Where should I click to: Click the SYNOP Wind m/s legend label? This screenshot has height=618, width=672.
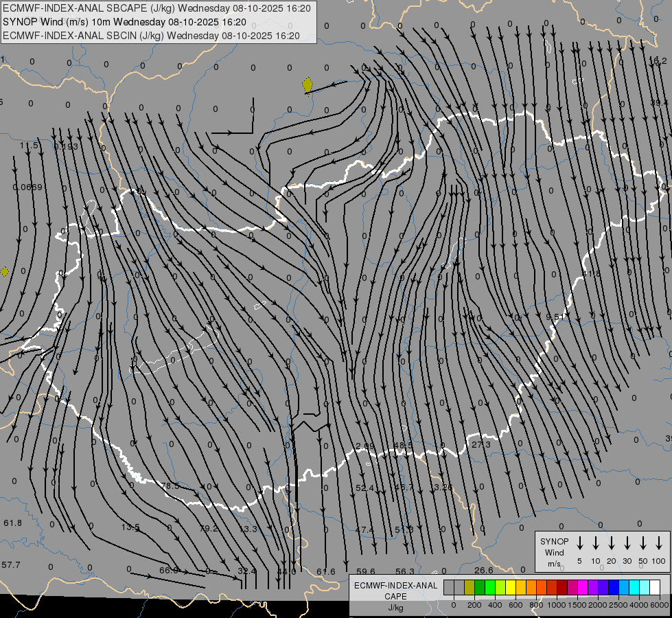pos(554,552)
